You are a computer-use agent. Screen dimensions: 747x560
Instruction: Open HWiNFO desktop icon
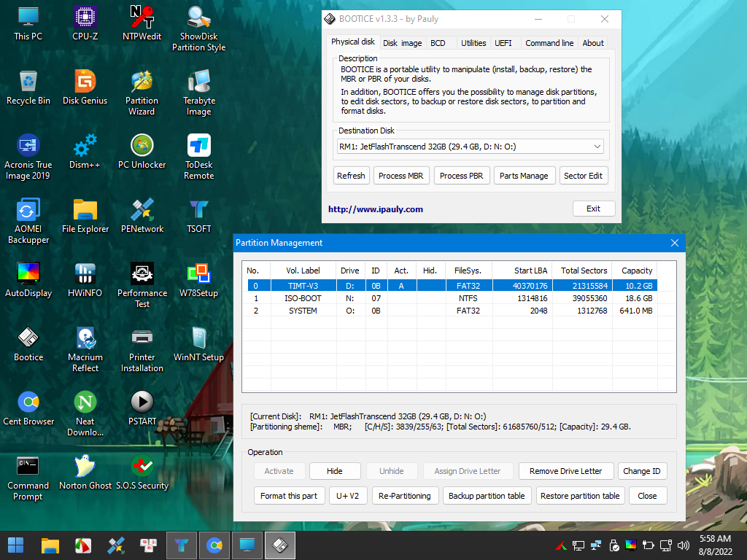click(85, 281)
